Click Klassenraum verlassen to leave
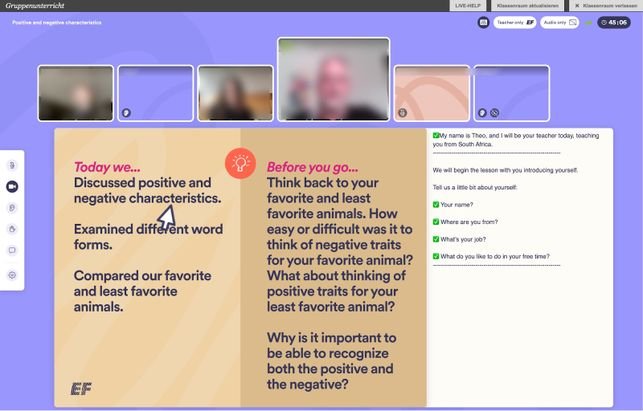Image resolution: width=643 pixels, height=411 pixels. tap(605, 6)
